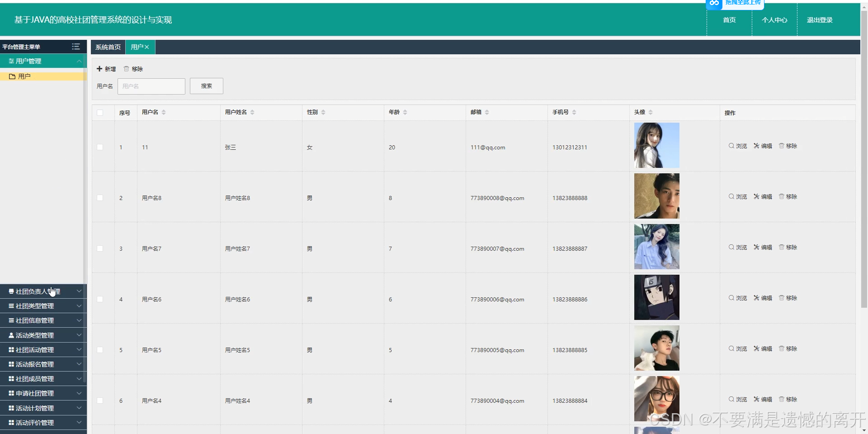Expand the 活动报名管理 menu chevron

tap(79, 364)
